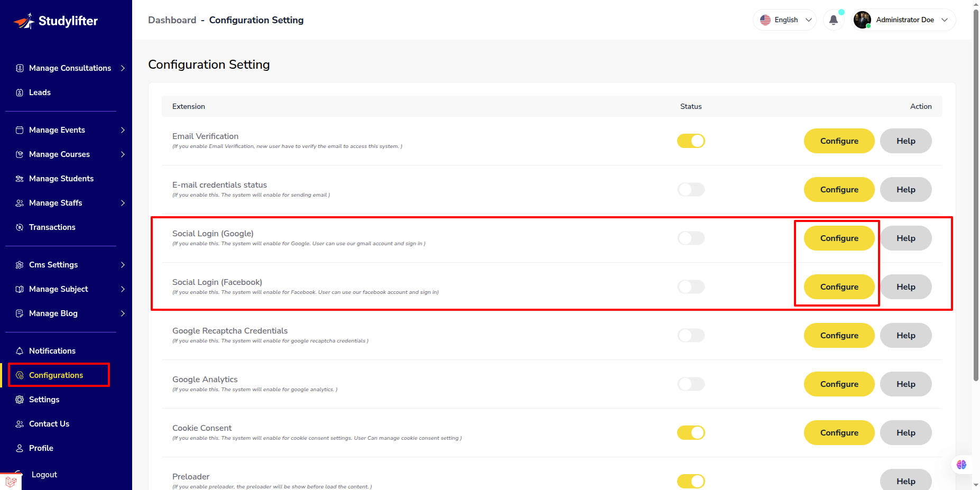This screenshot has width=980, height=490.
Task: Click the Manage Students icon
Action: tap(20, 179)
